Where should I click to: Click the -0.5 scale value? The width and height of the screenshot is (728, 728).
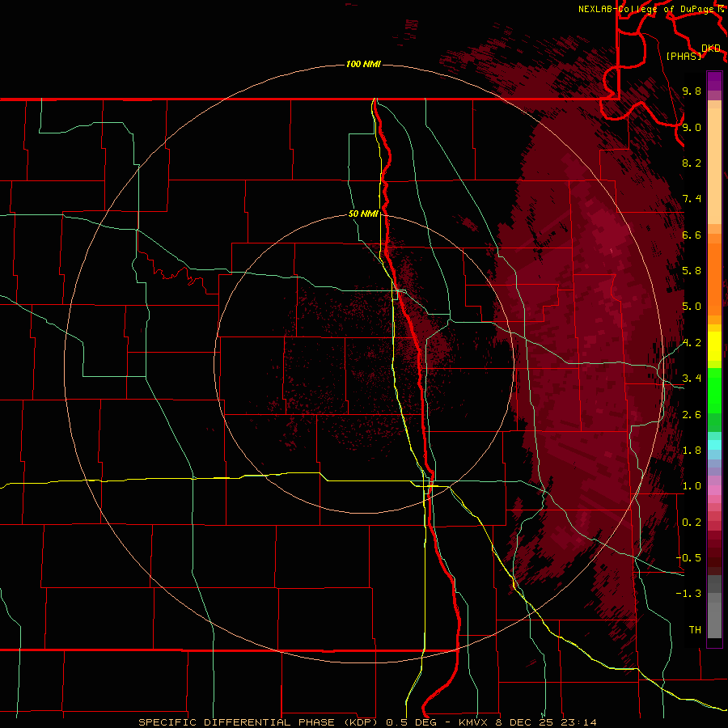pos(688,558)
